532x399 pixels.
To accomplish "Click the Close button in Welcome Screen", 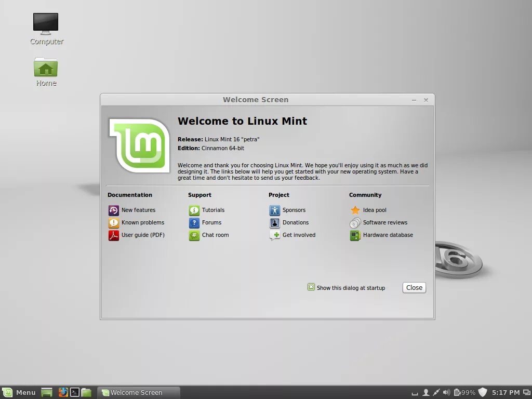I will tap(414, 287).
